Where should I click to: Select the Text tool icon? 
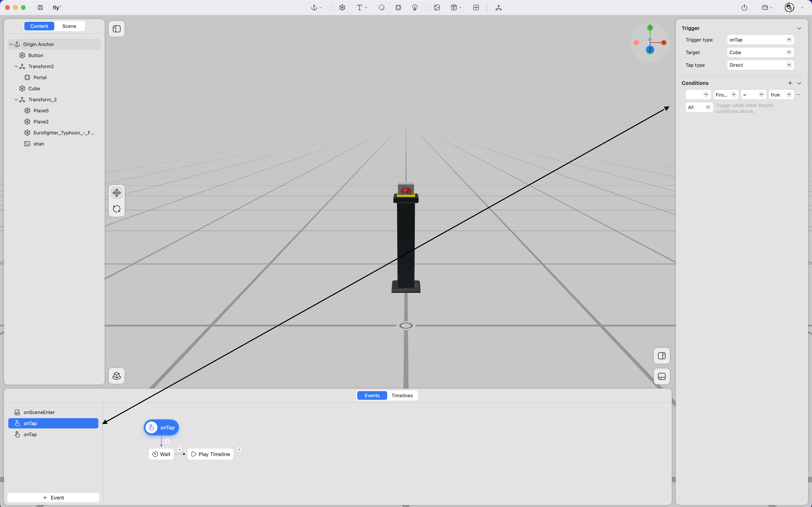359,7
